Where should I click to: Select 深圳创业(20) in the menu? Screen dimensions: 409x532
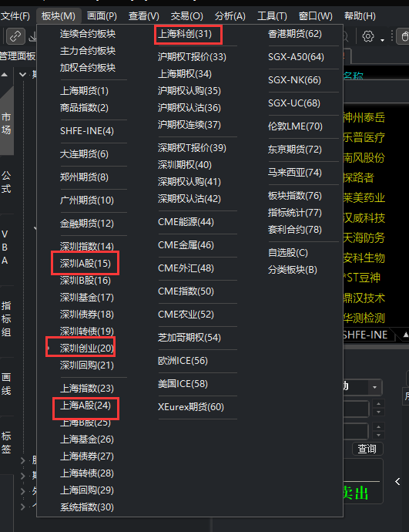(x=87, y=348)
